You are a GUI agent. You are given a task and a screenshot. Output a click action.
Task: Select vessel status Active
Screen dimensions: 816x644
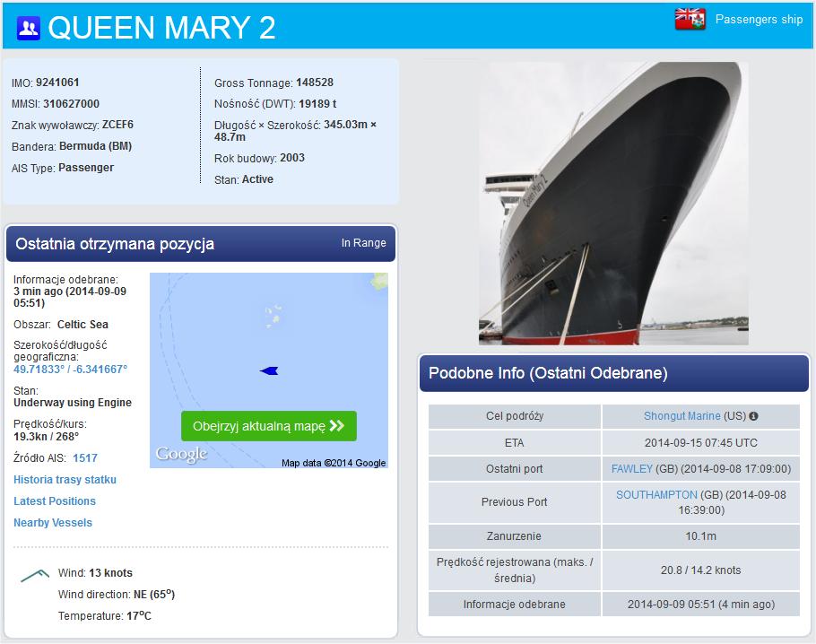pyautogui.click(x=257, y=179)
